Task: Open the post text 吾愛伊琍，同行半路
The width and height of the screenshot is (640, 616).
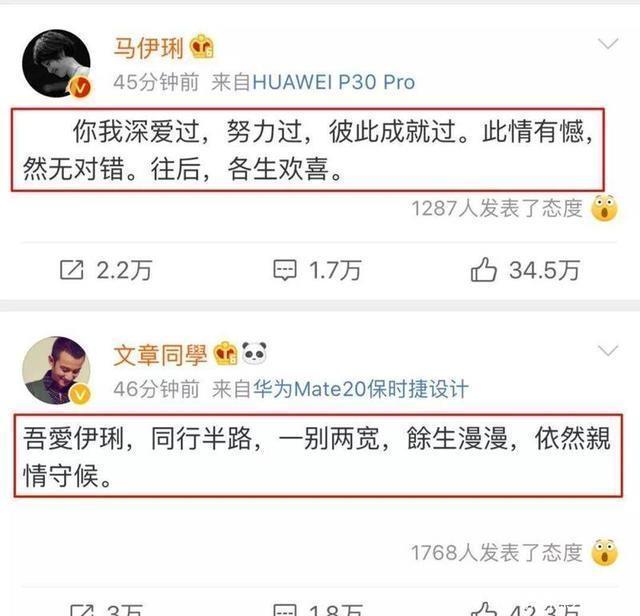Action: coord(318,456)
